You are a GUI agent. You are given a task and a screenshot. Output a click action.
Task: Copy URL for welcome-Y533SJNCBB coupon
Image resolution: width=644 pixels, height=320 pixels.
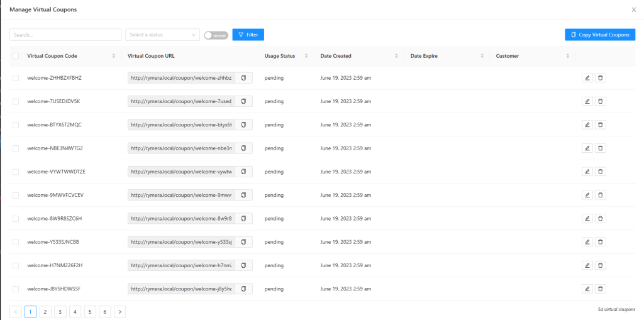pyautogui.click(x=243, y=242)
